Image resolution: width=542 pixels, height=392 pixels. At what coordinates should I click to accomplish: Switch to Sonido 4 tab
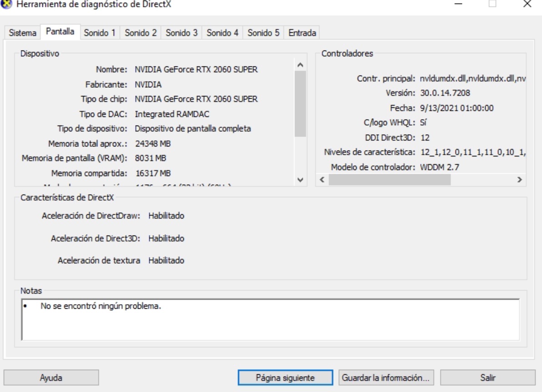click(222, 33)
